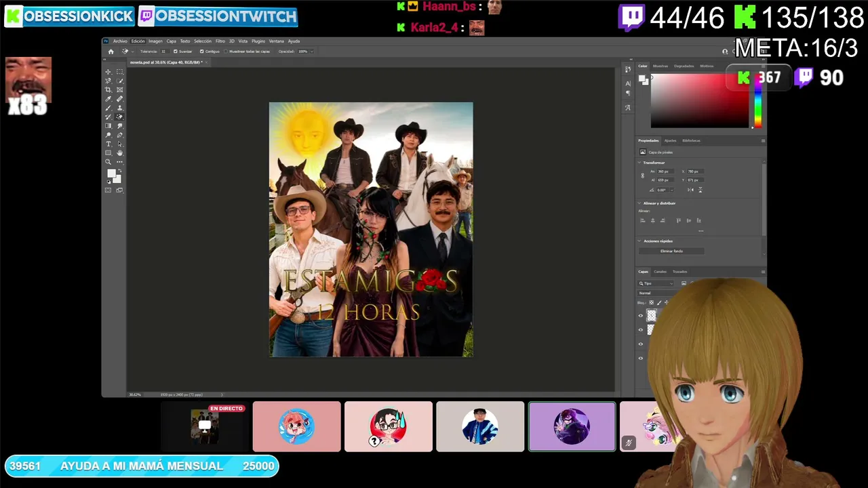Select the Frame tool
The image size is (868, 488).
120,89
